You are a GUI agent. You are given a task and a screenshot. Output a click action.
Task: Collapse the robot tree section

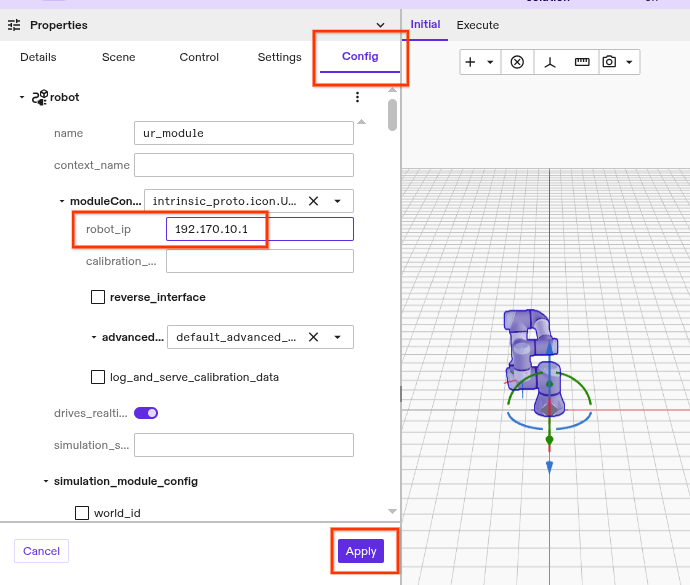(x=22, y=97)
